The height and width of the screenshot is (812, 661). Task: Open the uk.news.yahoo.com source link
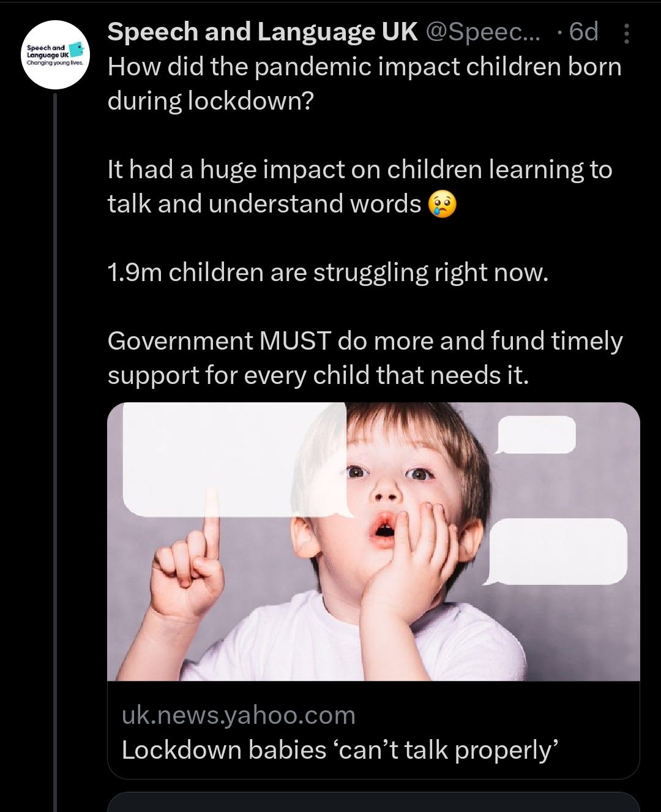(239, 715)
